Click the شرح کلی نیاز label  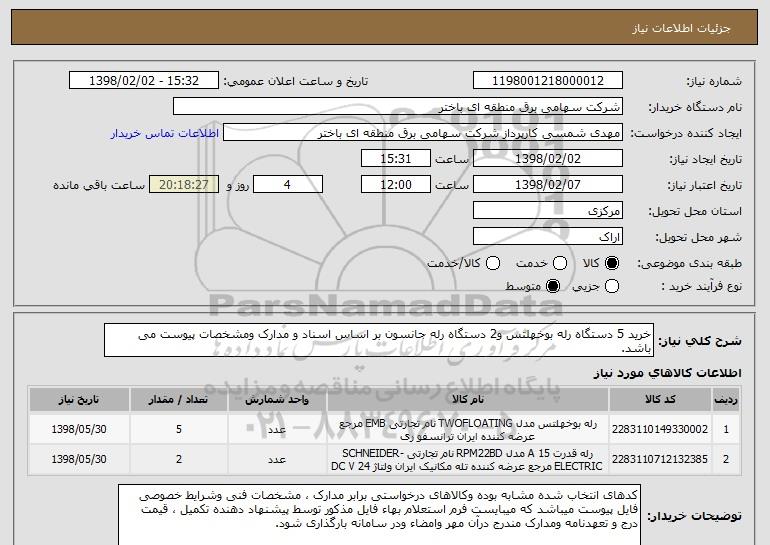[x=700, y=341]
